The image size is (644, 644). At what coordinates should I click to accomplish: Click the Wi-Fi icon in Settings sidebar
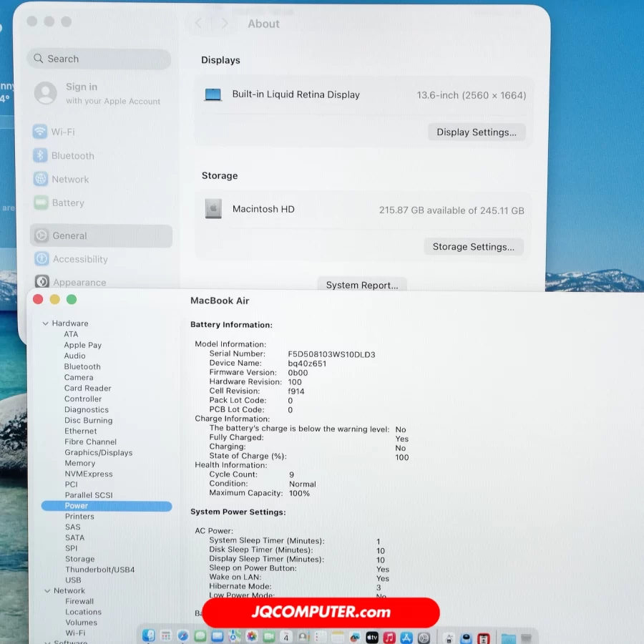(41, 132)
